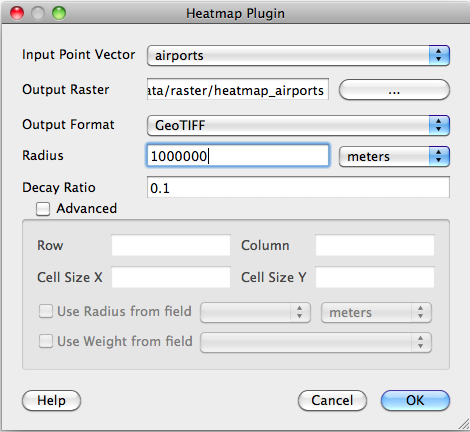Open the weight field selection dropdown
Viewport: 470px width, 432px height.
click(x=316, y=342)
